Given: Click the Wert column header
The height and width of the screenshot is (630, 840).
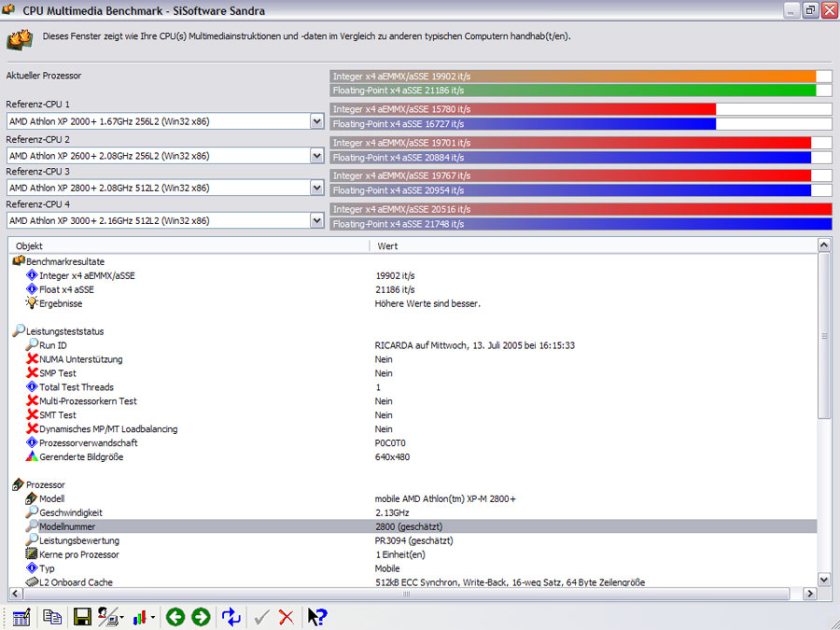Looking at the screenshot, I should pyautogui.click(x=594, y=245).
